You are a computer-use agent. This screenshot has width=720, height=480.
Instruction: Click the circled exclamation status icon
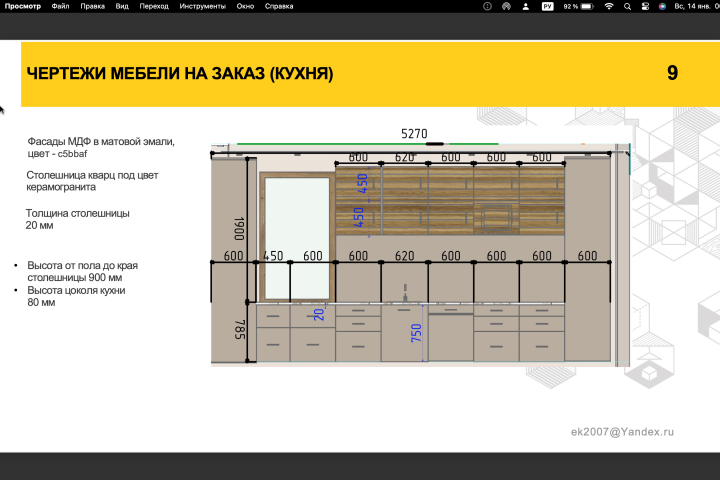click(488, 6)
